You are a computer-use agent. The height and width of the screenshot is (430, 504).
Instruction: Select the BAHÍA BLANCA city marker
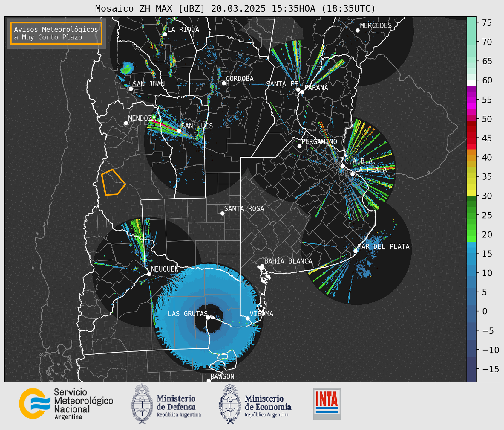tap(262, 266)
